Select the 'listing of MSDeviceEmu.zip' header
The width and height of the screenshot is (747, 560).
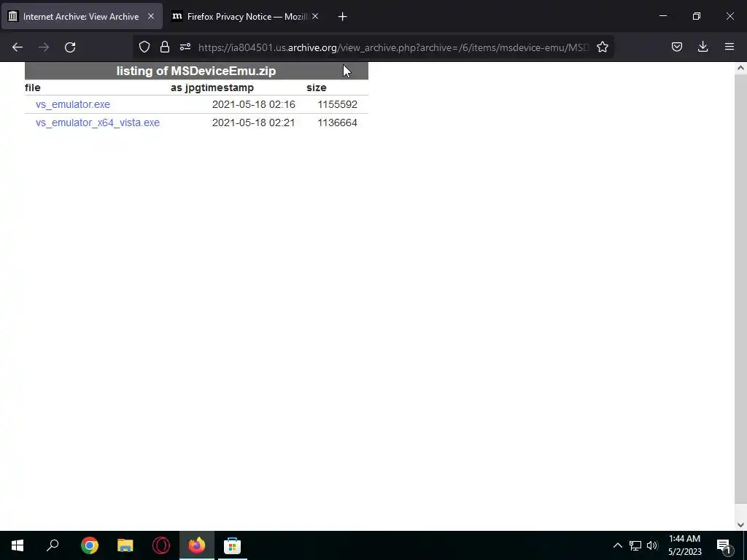tap(196, 71)
